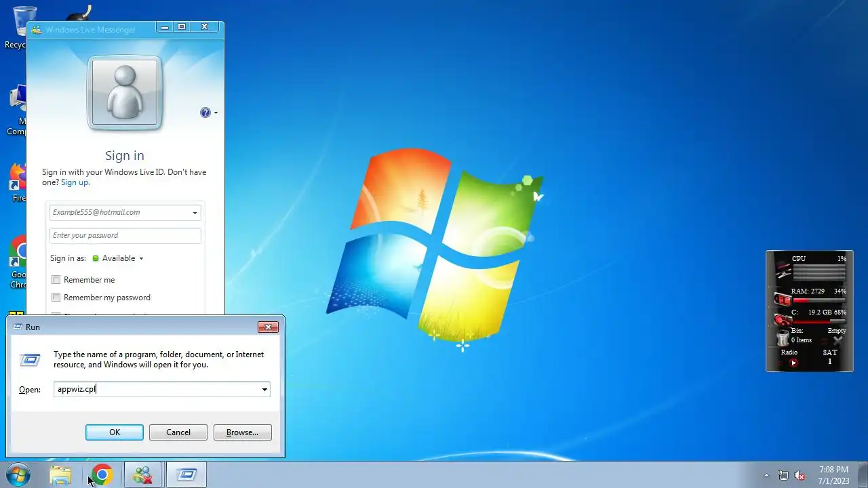The width and height of the screenshot is (868, 488).
Task: Expand the Open combo box history arrow
Action: [264, 390]
